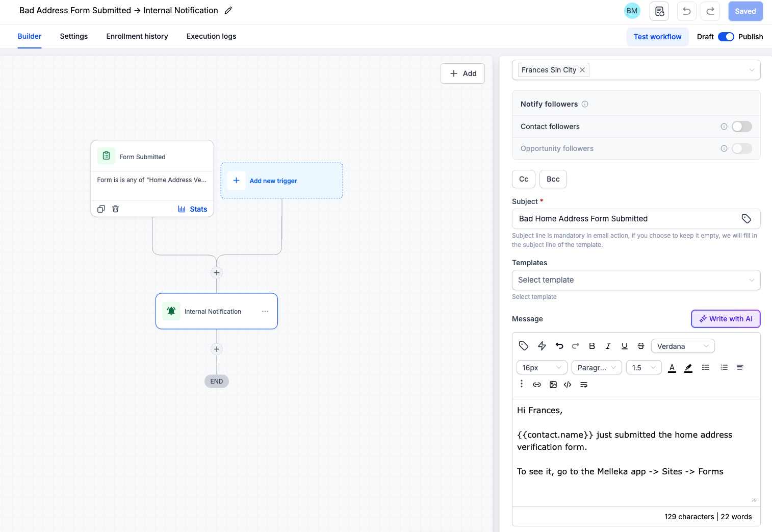The height and width of the screenshot is (532, 772).
Task: Redo workflow change in header
Action: pyautogui.click(x=710, y=11)
